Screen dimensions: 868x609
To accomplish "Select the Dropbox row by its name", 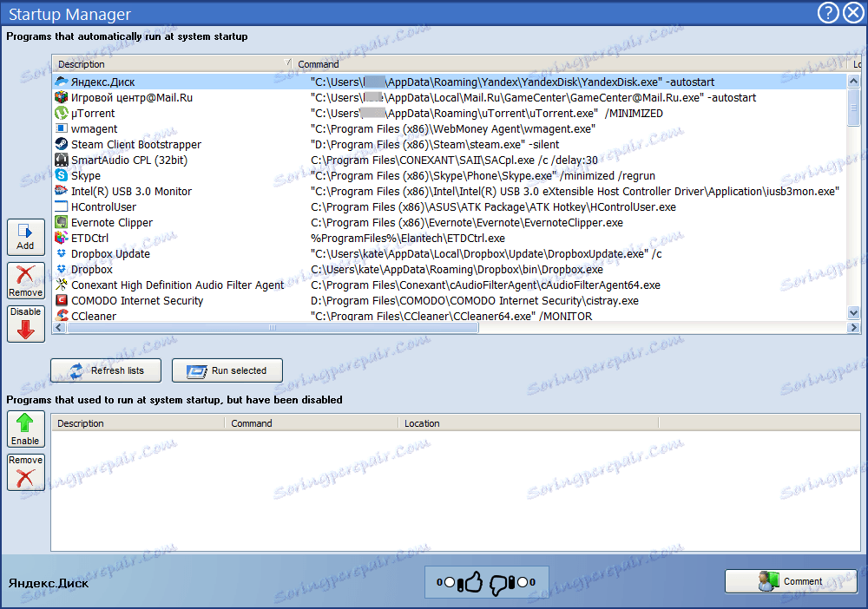I will click(92, 270).
